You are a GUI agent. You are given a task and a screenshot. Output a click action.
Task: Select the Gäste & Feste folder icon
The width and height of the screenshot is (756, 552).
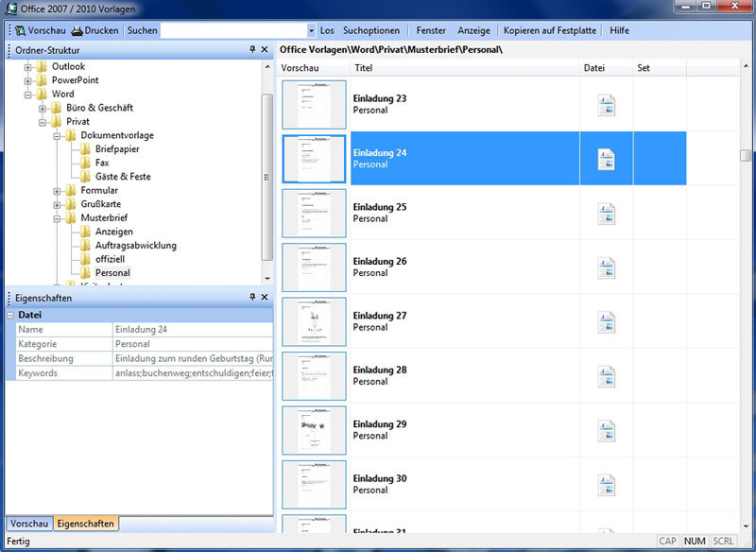click(x=85, y=177)
